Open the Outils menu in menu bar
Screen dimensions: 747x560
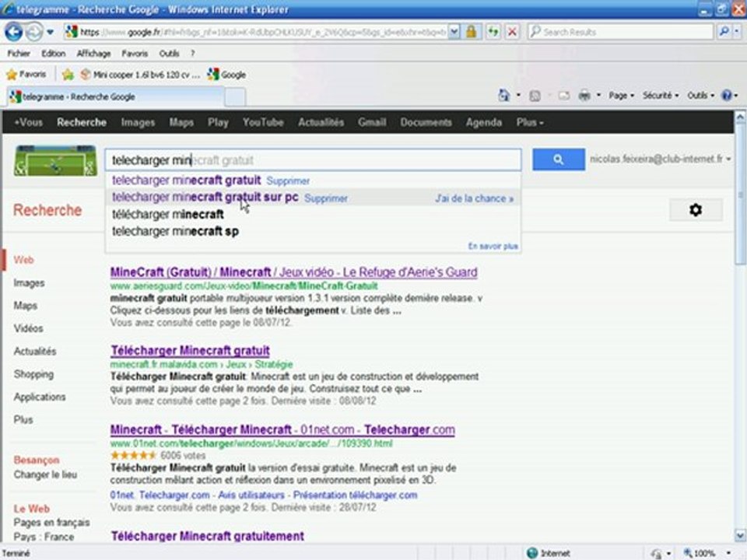[169, 54]
